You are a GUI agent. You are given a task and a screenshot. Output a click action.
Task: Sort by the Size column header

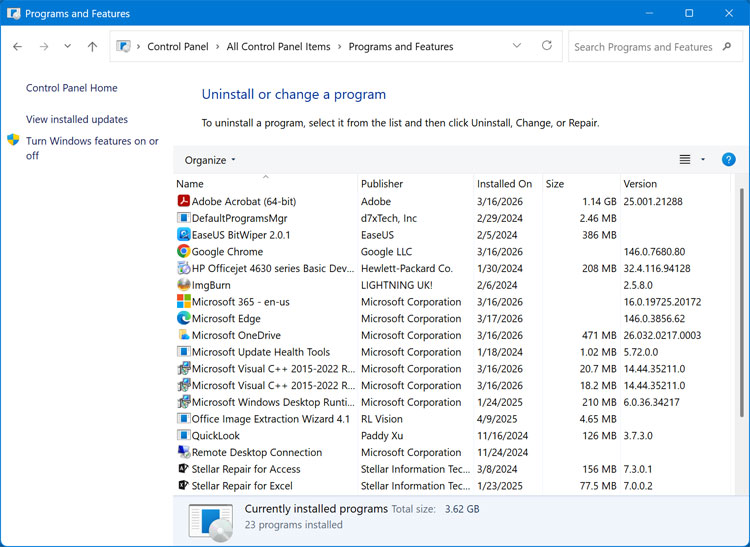point(581,184)
